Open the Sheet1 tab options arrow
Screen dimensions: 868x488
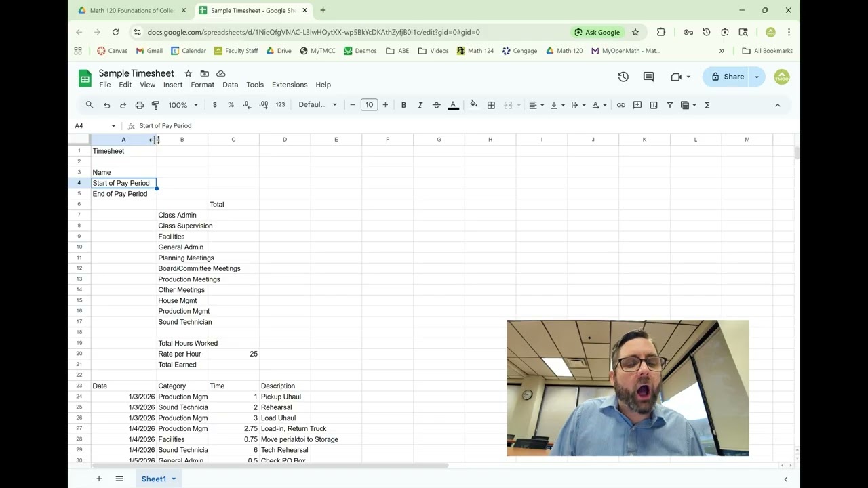(x=174, y=479)
